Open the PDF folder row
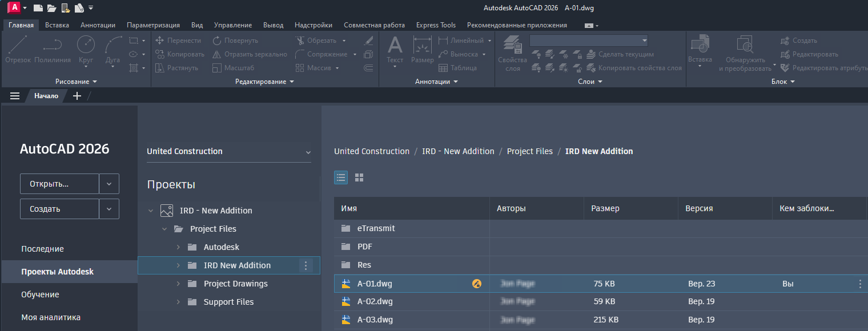 pos(601,247)
